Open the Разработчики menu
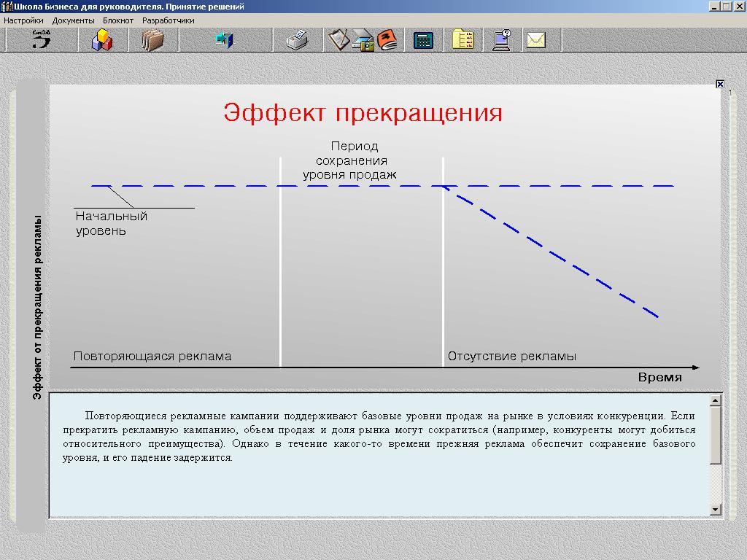This screenshot has width=747, height=560. pos(169,20)
